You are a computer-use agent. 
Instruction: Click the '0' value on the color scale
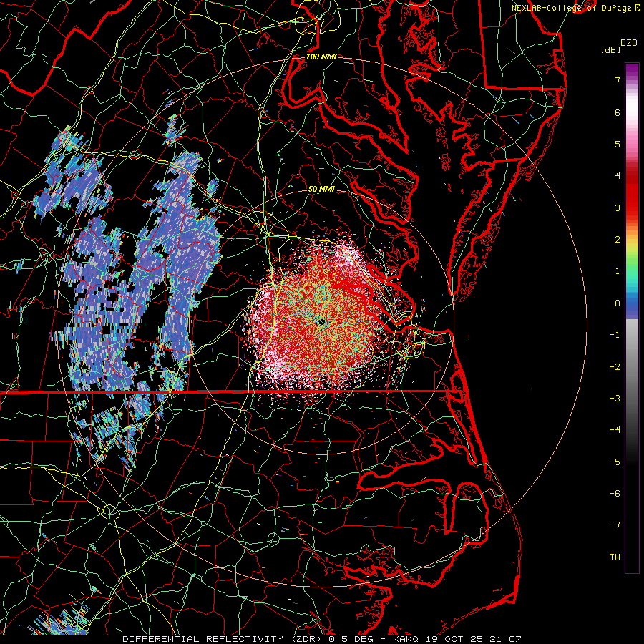pos(618,303)
